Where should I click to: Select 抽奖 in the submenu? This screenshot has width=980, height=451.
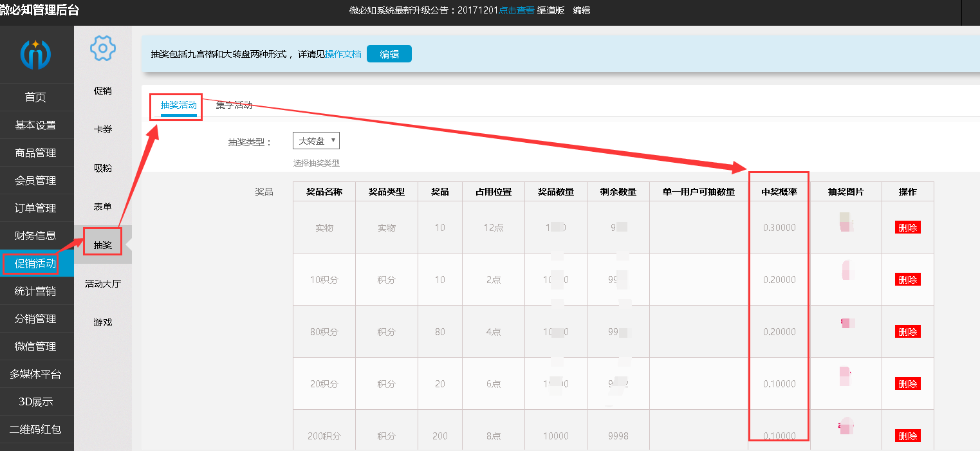click(x=103, y=245)
